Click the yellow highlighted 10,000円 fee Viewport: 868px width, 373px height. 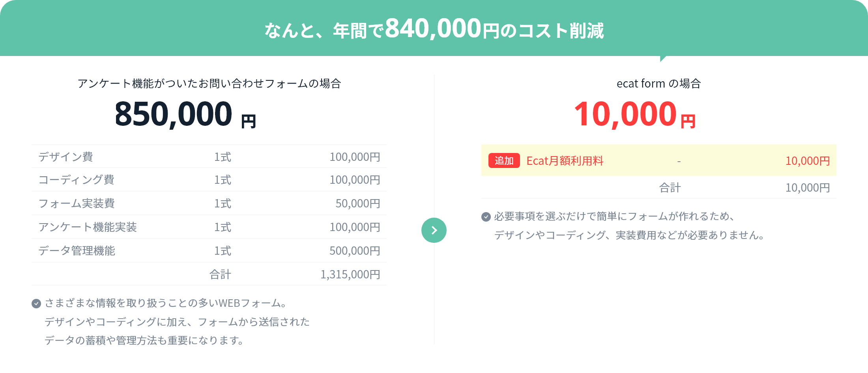click(x=808, y=161)
